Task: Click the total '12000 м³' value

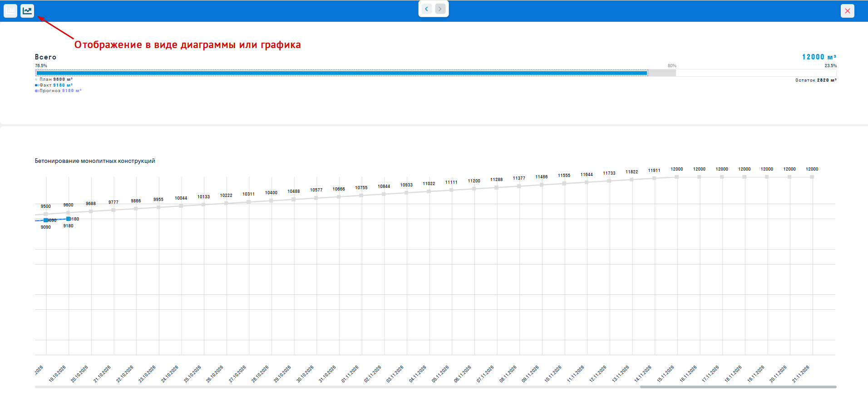Action: point(819,57)
